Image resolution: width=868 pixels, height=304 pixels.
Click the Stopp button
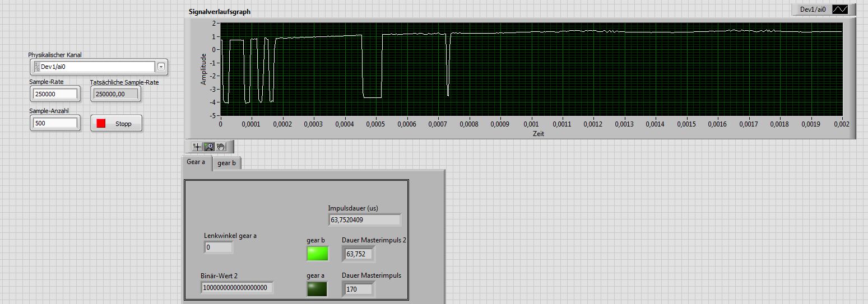(117, 124)
